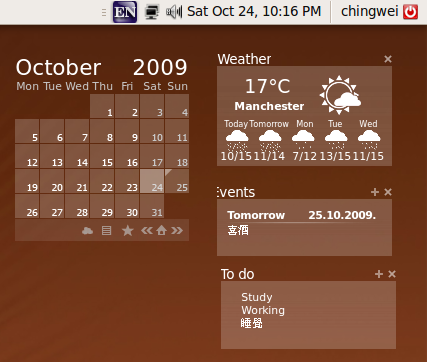
Task: Close the To do widget
Action: click(x=392, y=274)
